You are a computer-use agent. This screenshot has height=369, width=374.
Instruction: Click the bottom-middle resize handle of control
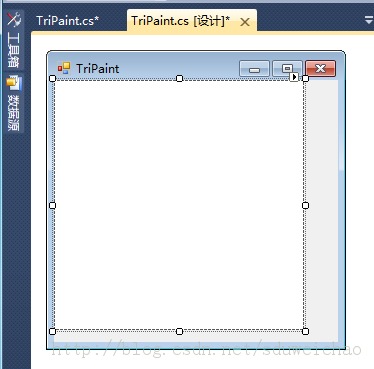pyautogui.click(x=179, y=331)
